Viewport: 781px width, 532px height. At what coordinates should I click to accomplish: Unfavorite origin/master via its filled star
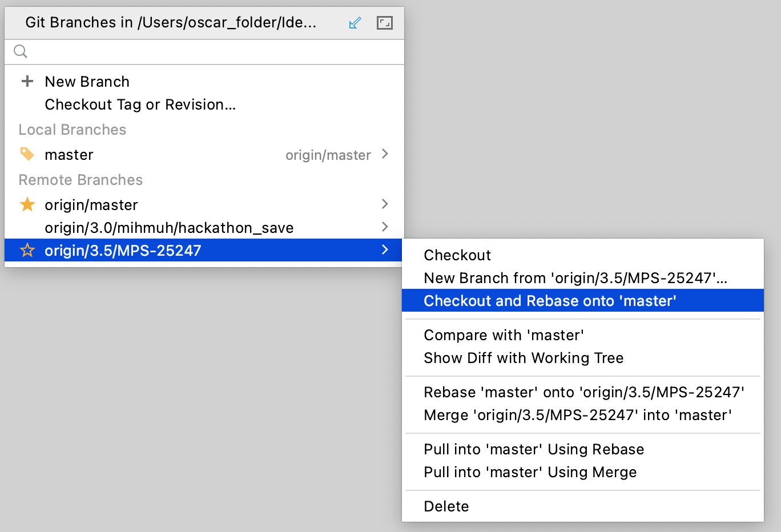[27, 204]
